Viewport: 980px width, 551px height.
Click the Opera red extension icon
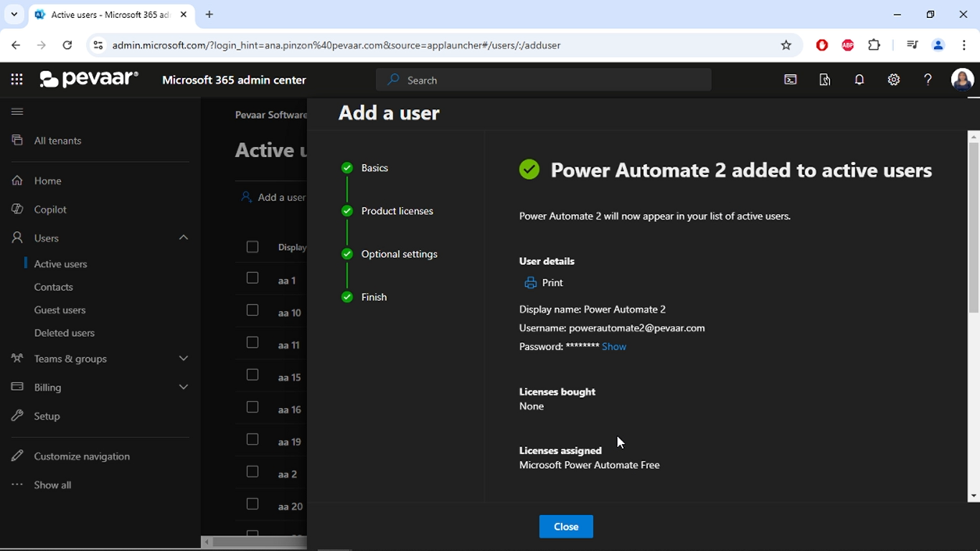click(x=822, y=45)
